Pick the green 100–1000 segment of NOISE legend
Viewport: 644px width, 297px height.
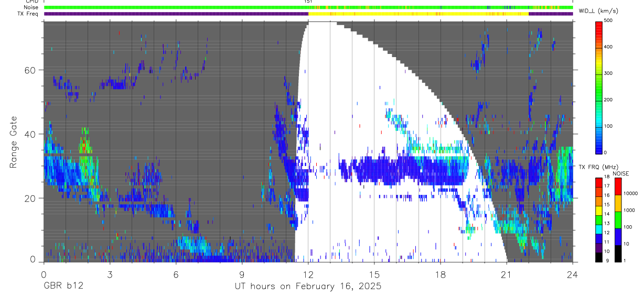pyautogui.click(x=618, y=220)
